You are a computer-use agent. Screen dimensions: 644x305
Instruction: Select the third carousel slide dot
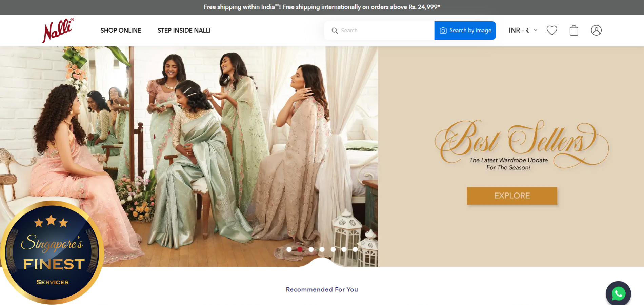311,249
